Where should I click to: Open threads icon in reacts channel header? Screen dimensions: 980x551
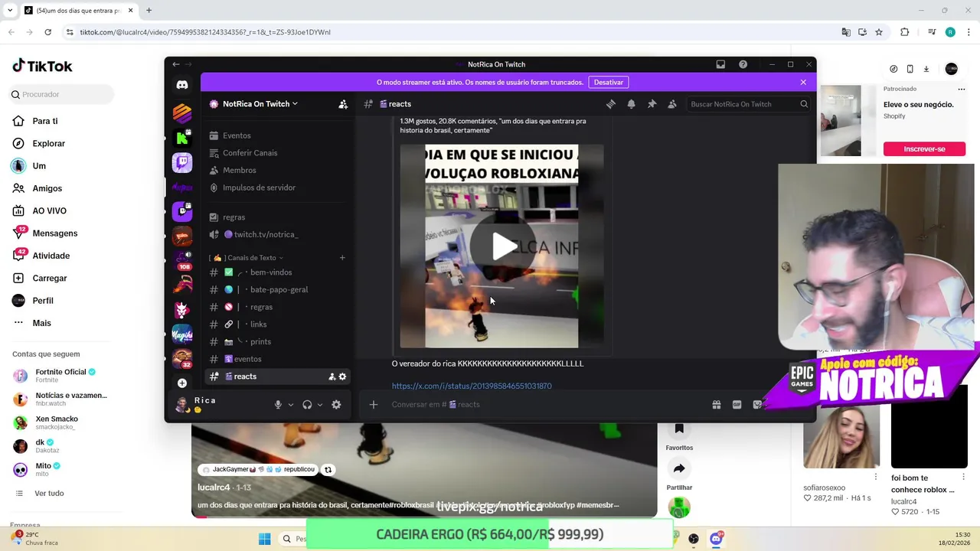611,104
